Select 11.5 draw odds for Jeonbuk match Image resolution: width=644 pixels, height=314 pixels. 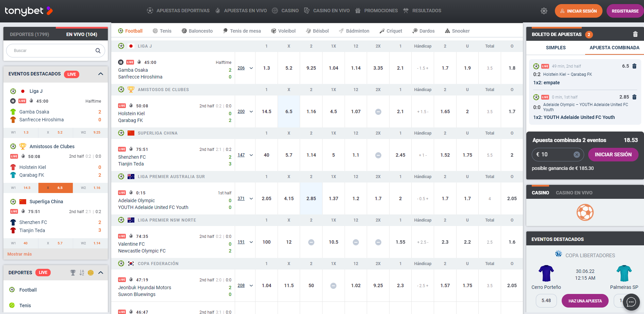(x=289, y=285)
